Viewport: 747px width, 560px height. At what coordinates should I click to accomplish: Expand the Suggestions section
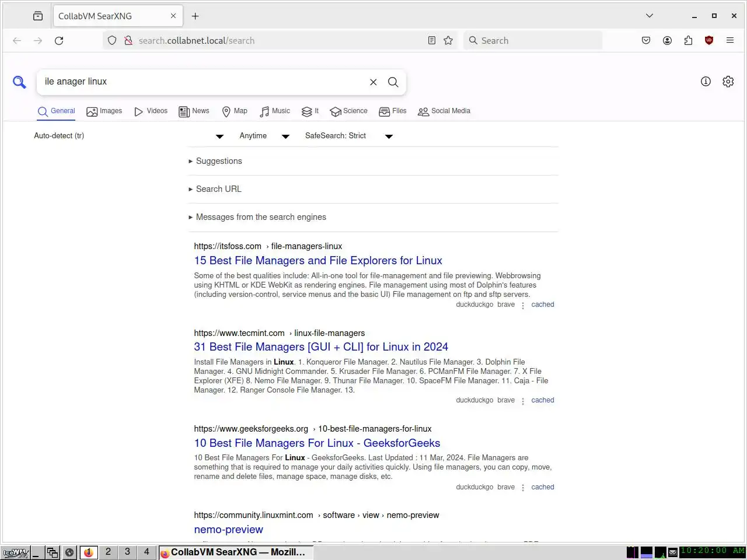point(215,161)
